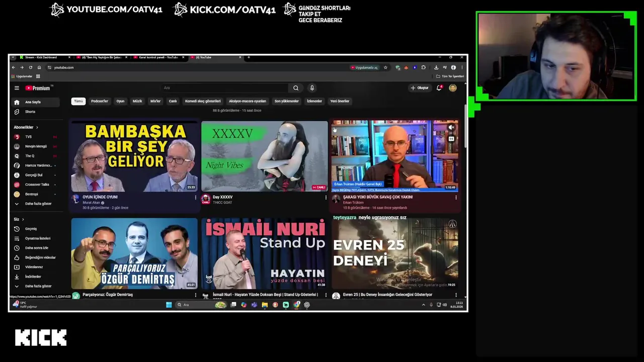
Task: Open THICC GOAT channel avatar
Action: [206, 199]
